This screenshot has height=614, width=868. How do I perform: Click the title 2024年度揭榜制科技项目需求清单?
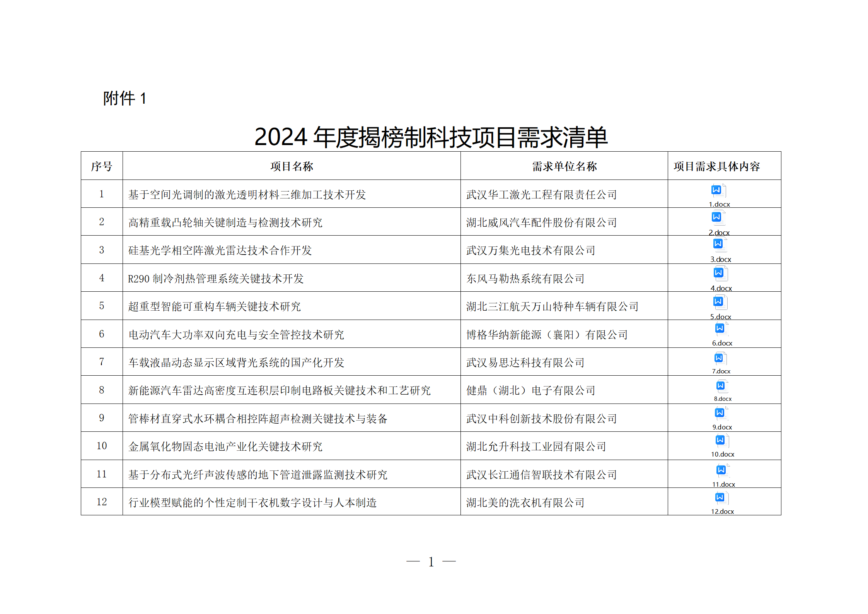[x=431, y=137]
